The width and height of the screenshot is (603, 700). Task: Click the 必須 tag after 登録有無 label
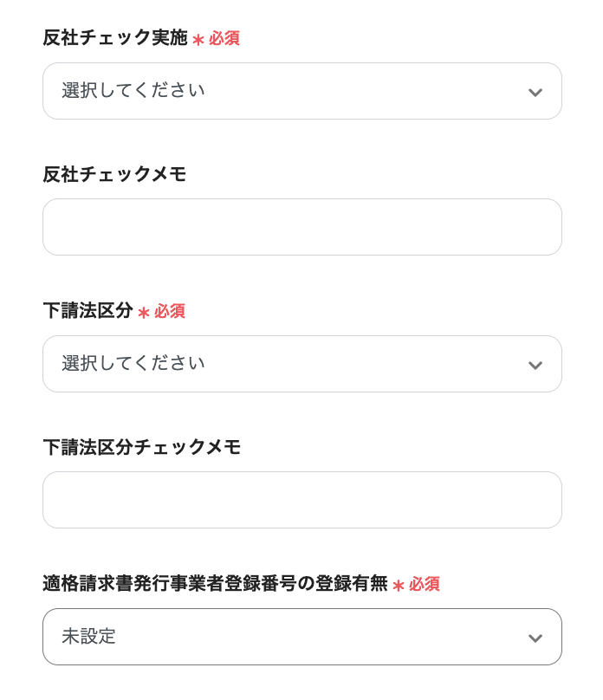(425, 585)
